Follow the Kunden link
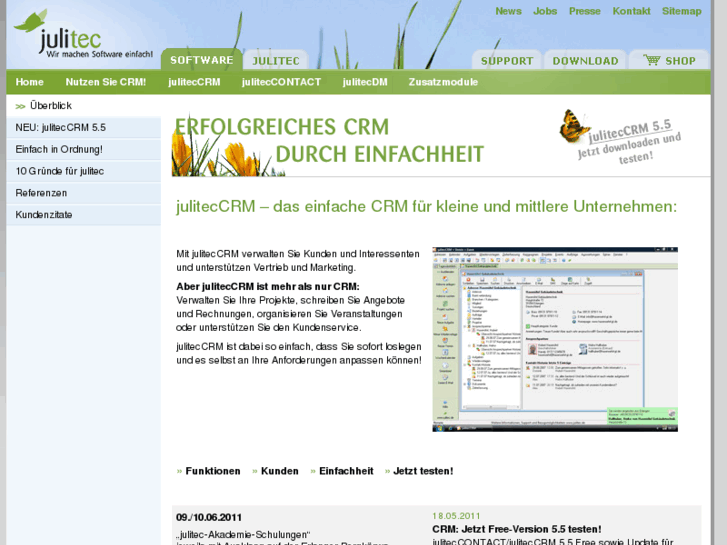The image size is (727, 545). (280, 471)
